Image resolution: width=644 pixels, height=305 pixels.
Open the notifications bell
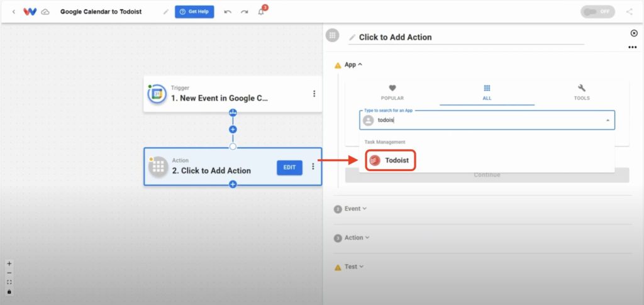point(261,12)
